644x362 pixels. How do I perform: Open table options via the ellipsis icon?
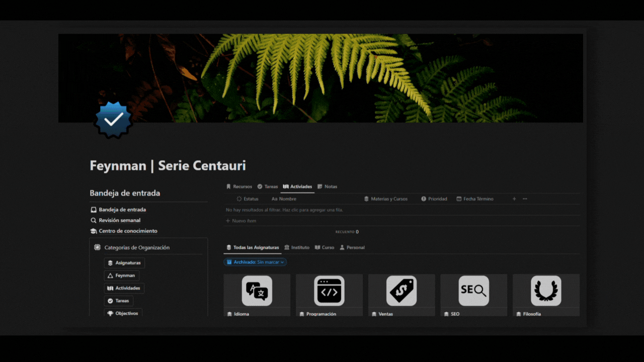(x=525, y=199)
